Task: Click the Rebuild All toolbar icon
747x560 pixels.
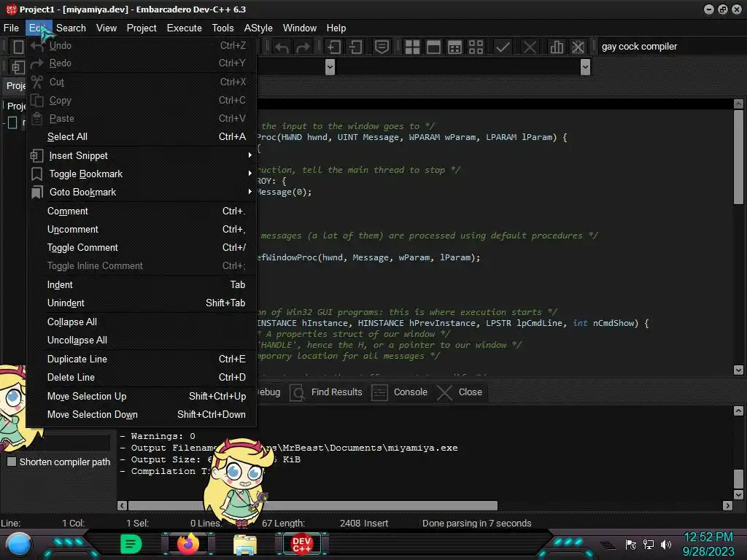Action: (476, 47)
